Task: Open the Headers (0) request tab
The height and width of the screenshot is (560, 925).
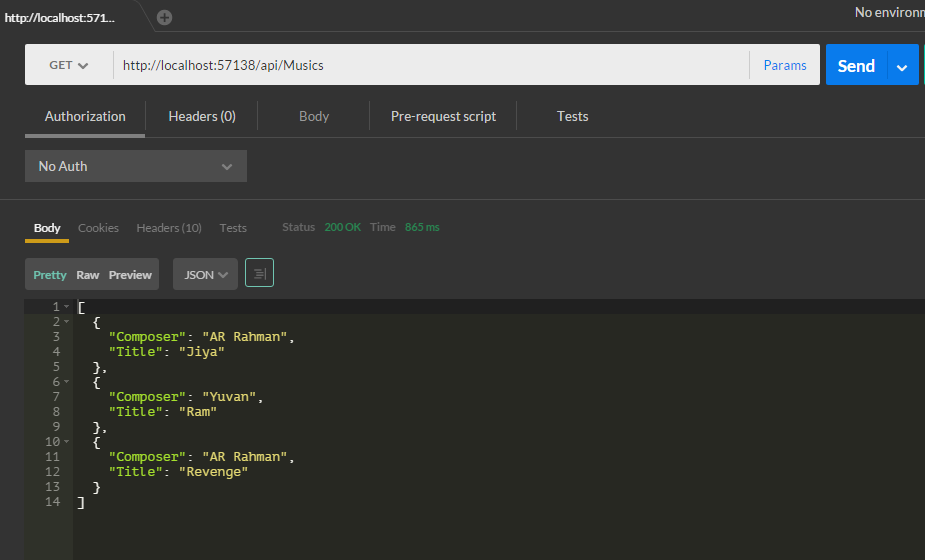Action: coord(202,116)
